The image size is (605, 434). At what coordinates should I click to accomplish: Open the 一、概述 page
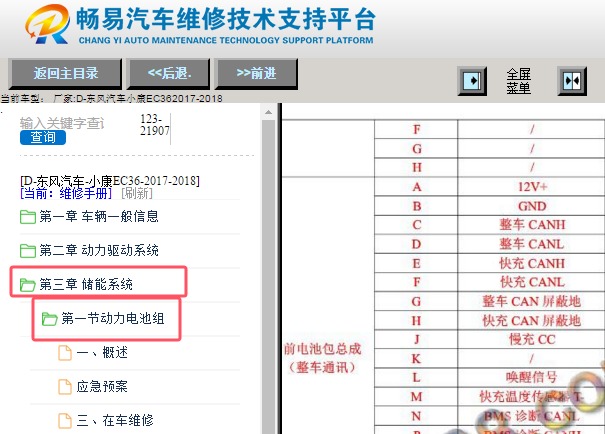102,352
